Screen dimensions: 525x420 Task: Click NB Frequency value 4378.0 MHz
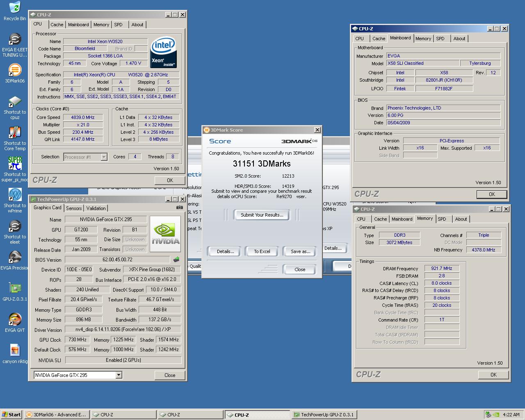pyautogui.click(x=484, y=249)
